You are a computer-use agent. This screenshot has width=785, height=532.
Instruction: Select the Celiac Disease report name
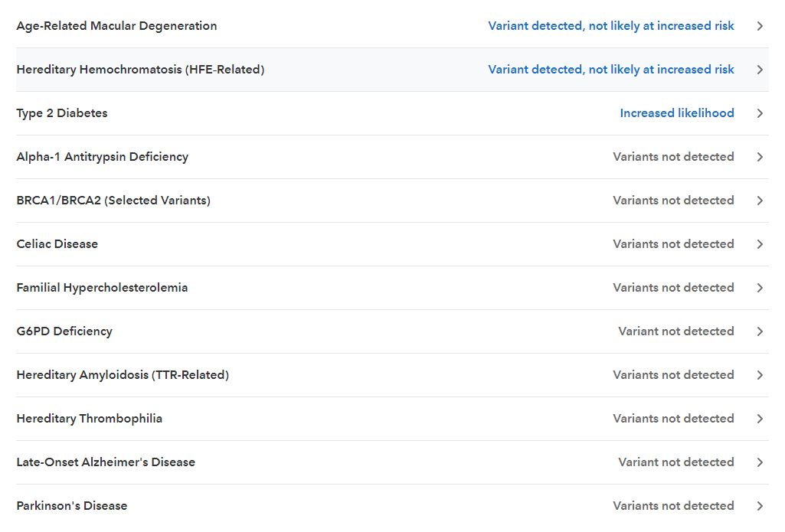click(x=57, y=244)
